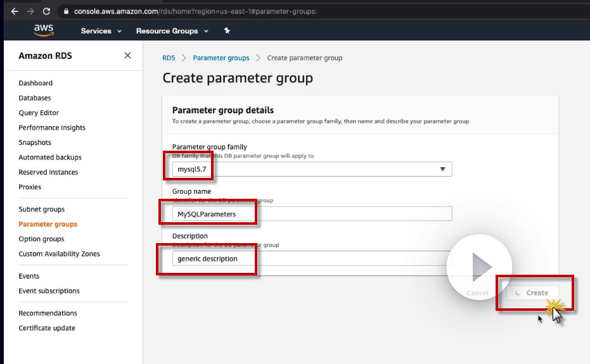Go to Option groups in sidebar
The image size is (590, 364).
point(41,239)
